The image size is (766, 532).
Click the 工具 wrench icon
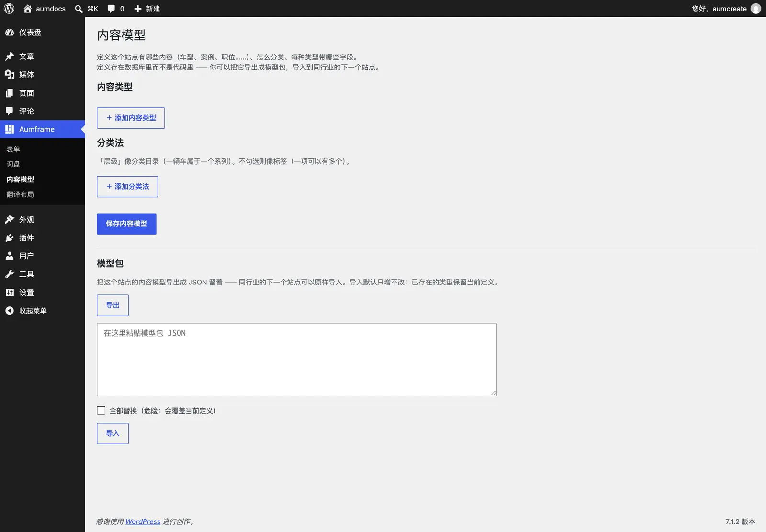[10, 274]
